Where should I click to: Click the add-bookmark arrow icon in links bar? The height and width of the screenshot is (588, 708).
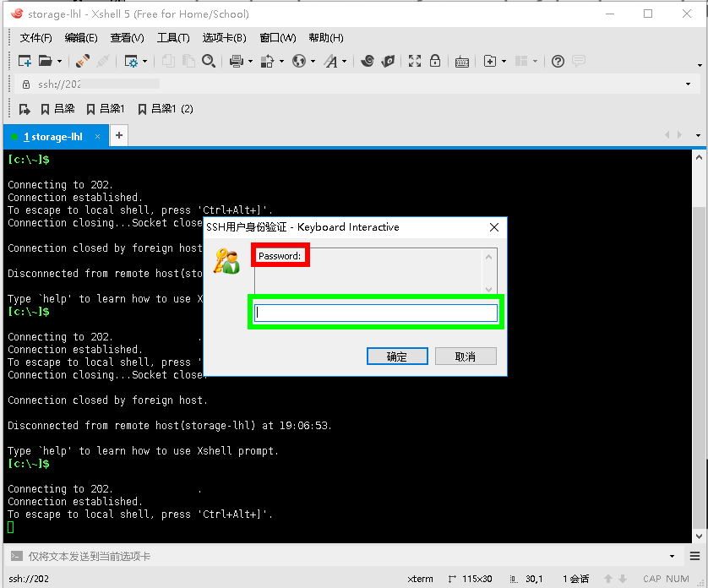point(25,109)
